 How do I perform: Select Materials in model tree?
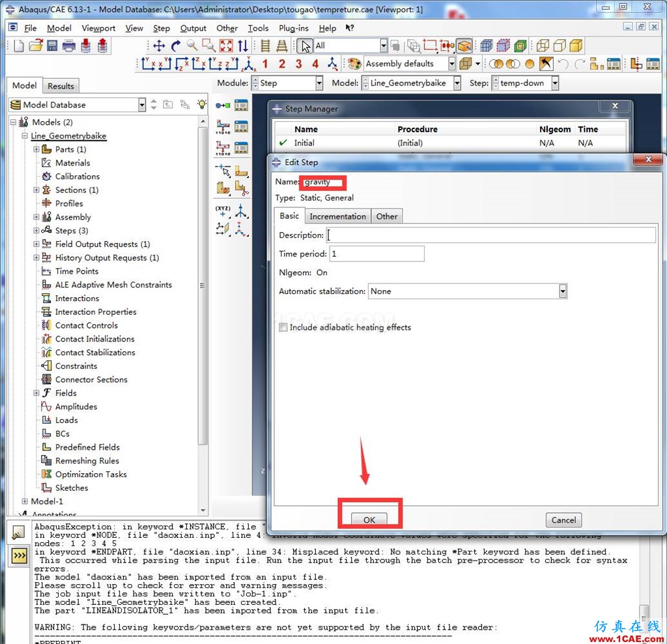pos(72,163)
